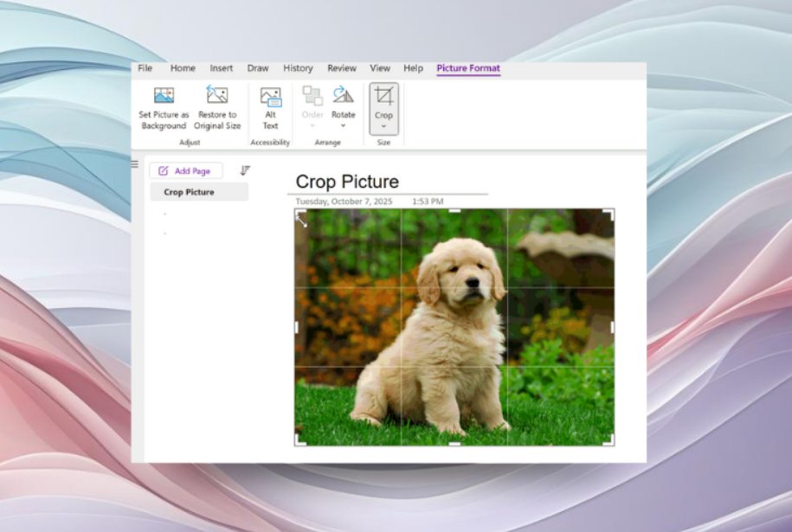Viewport: 792px width, 532px height.
Task: Click the Add Page button
Action: [x=186, y=171]
